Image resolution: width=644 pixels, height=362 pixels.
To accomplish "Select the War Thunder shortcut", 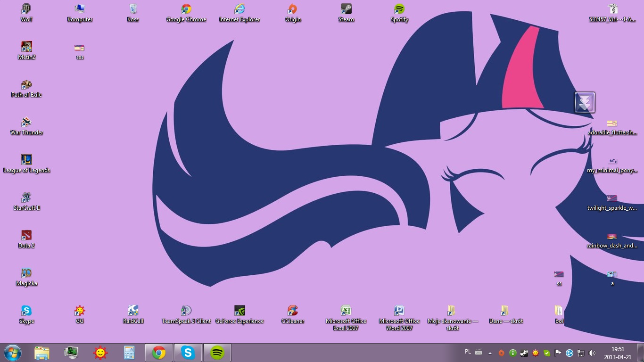I will pyautogui.click(x=26, y=126).
